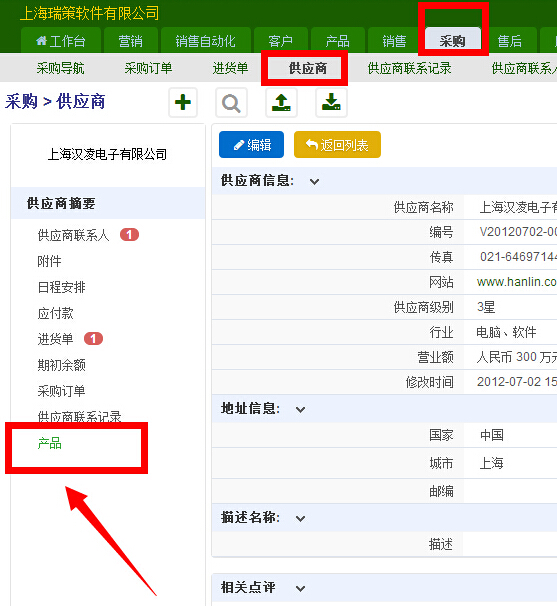Click the download export icon
This screenshot has height=606, width=557.
click(x=331, y=103)
